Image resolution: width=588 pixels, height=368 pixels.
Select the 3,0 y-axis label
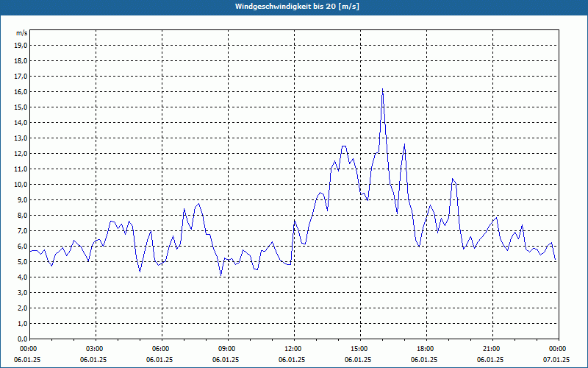[22, 292]
